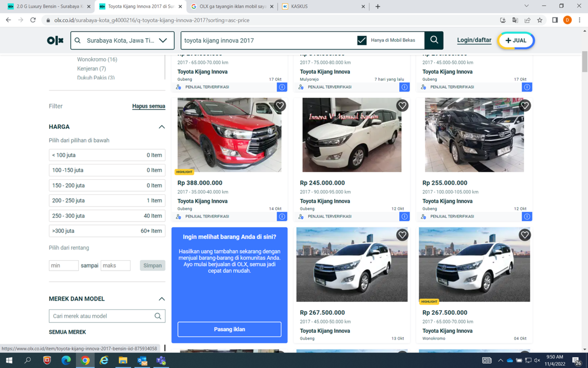Open Chrome three-dot menu
Viewport: 588px width, 368px height.
point(580,20)
